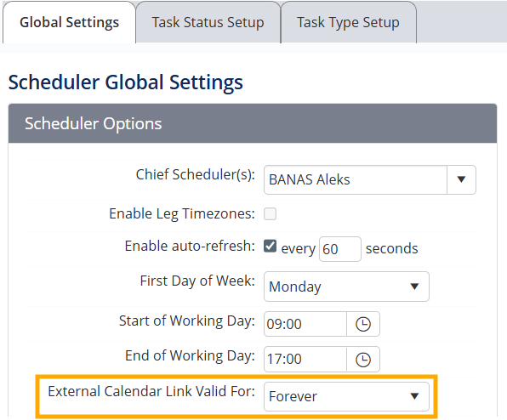Disable the auto-refresh checkbox

(270, 246)
